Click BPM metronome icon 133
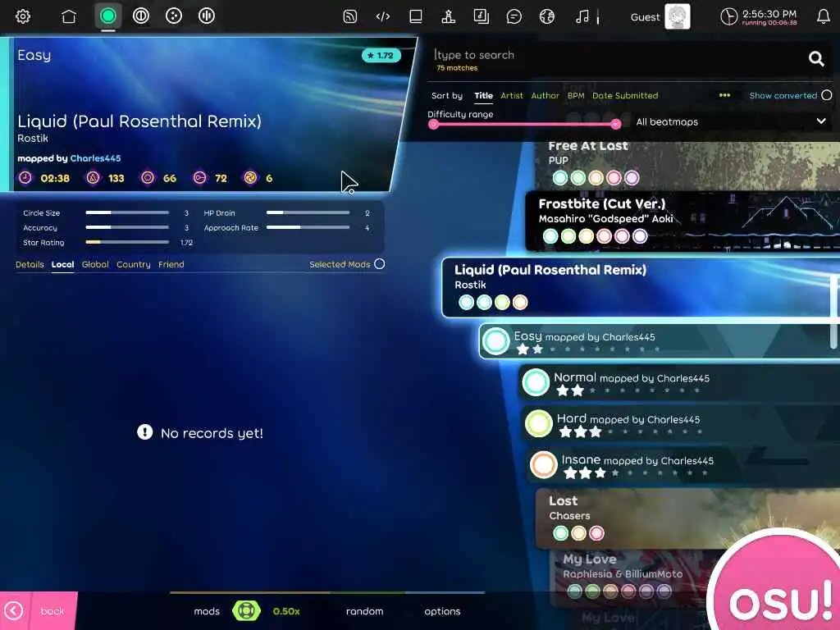This screenshot has height=630, width=840. (93, 178)
